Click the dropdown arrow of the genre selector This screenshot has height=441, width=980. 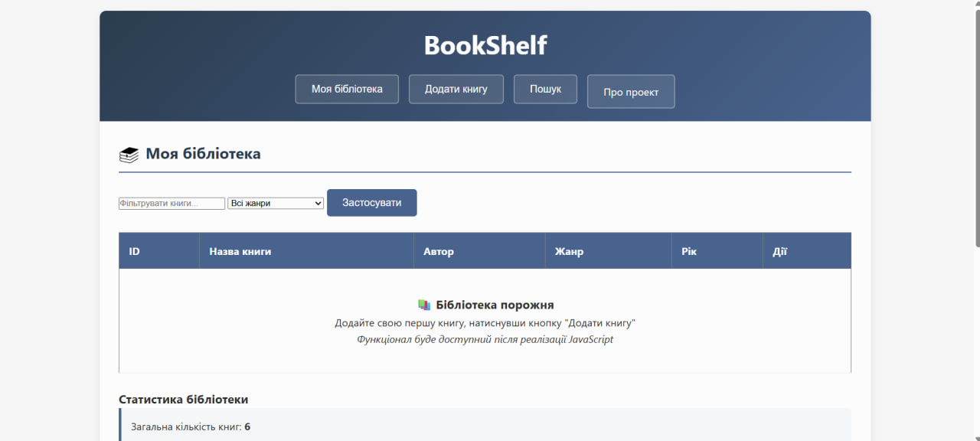coord(317,203)
